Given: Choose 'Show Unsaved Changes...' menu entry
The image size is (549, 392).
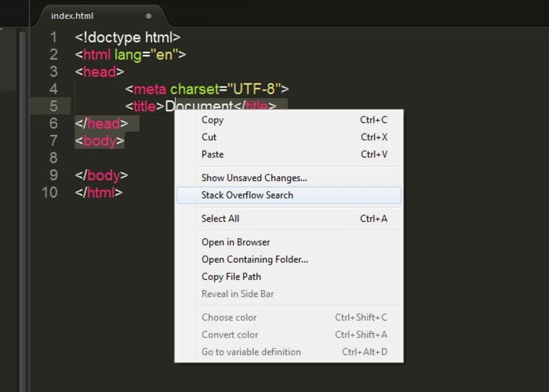Looking at the screenshot, I should (253, 178).
